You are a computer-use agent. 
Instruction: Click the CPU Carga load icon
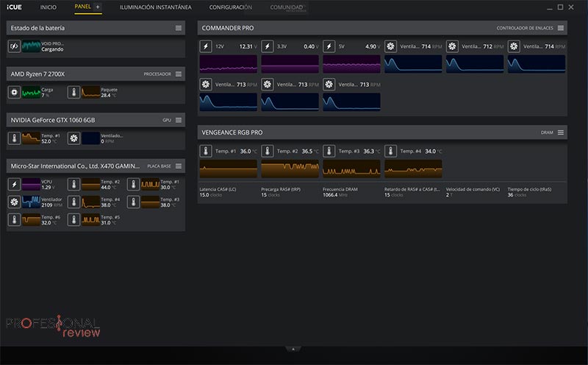(14, 92)
